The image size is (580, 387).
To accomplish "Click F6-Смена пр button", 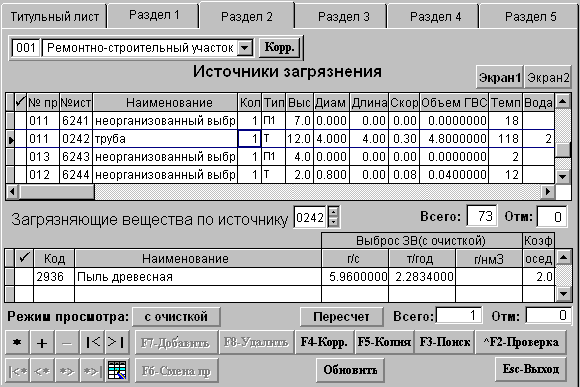I will click(x=176, y=370).
